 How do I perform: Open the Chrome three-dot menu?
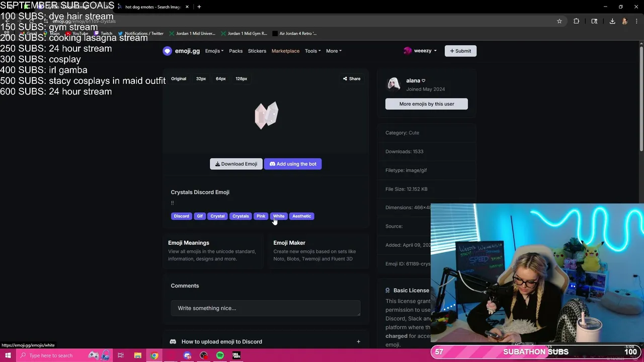[x=636, y=21]
